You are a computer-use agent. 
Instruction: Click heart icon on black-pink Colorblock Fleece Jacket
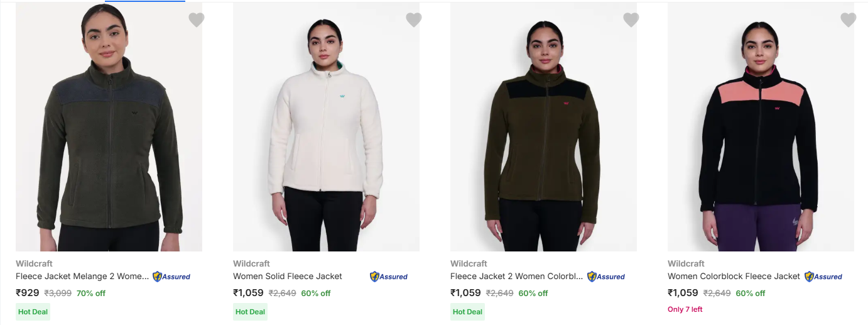[x=849, y=20]
